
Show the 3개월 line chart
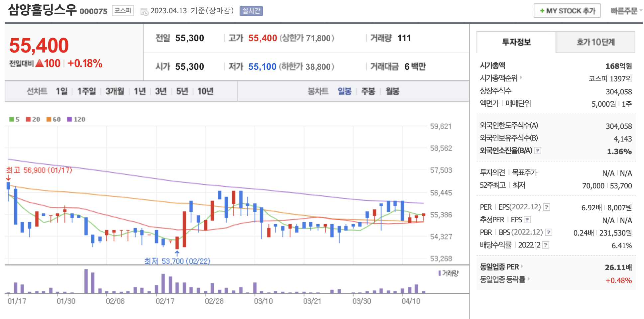pos(115,91)
